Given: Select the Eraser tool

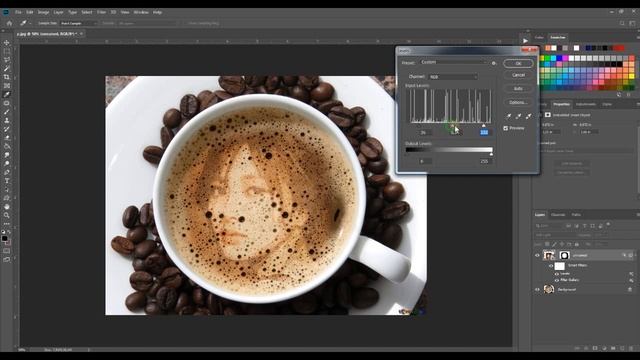Looking at the screenshot, I should point(7,138).
